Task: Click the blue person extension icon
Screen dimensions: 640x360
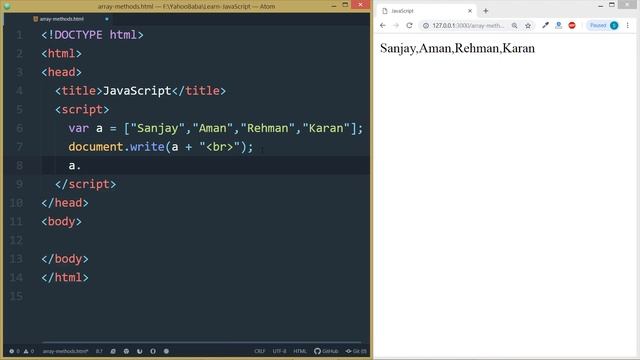Action: click(x=558, y=25)
